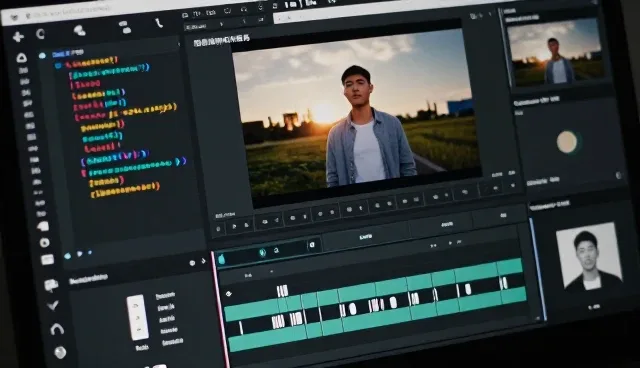Viewport: 640px width, 368px height.
Task: Click the blue drop icon below the code panel
Action: point(68,256)
